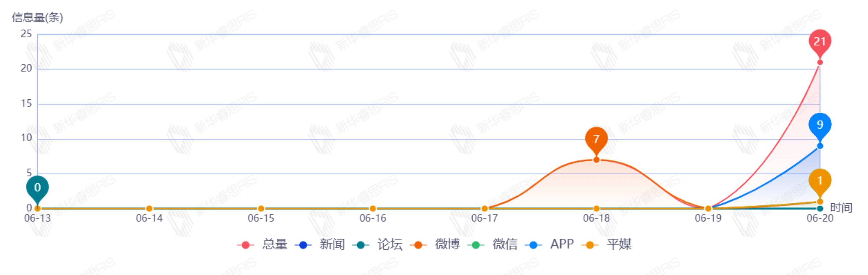This screenshot has height=275, width=868.
Task: Select the 06-15 data point on the baseline
Action: click(x=261, y=209)
